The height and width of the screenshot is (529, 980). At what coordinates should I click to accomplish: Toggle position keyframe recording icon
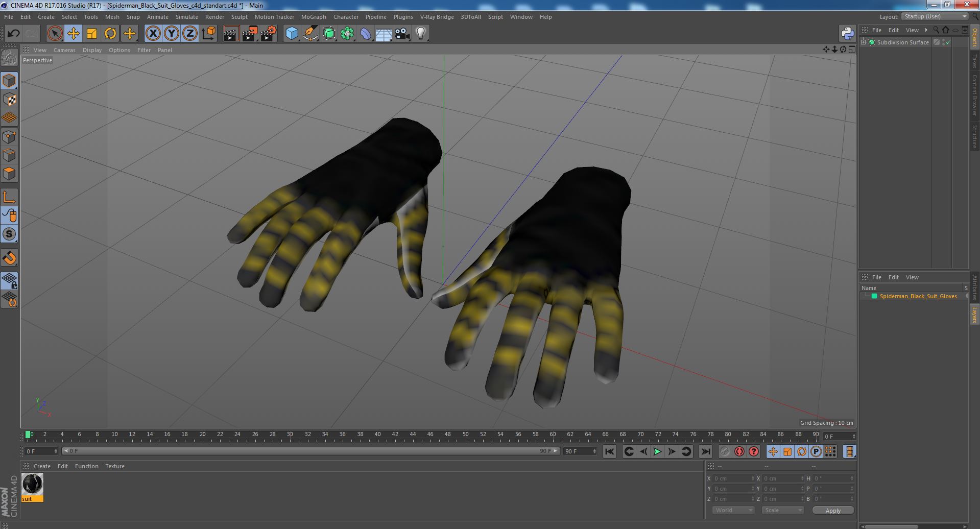773,451
